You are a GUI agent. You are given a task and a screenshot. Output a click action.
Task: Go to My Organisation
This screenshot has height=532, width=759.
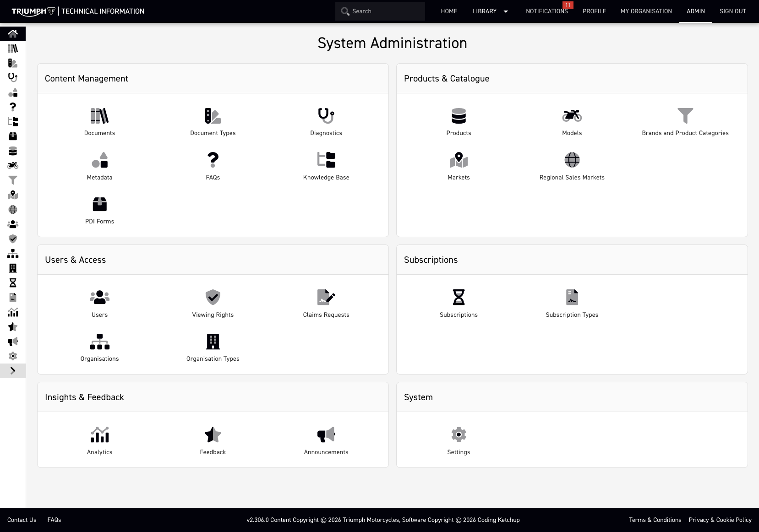coord(646,11)
